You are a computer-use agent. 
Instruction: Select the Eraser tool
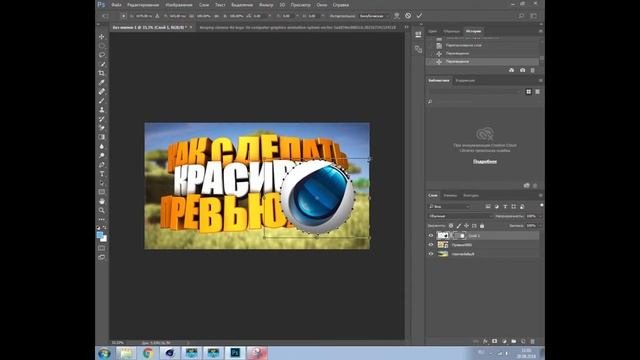(x=102, y=128)
